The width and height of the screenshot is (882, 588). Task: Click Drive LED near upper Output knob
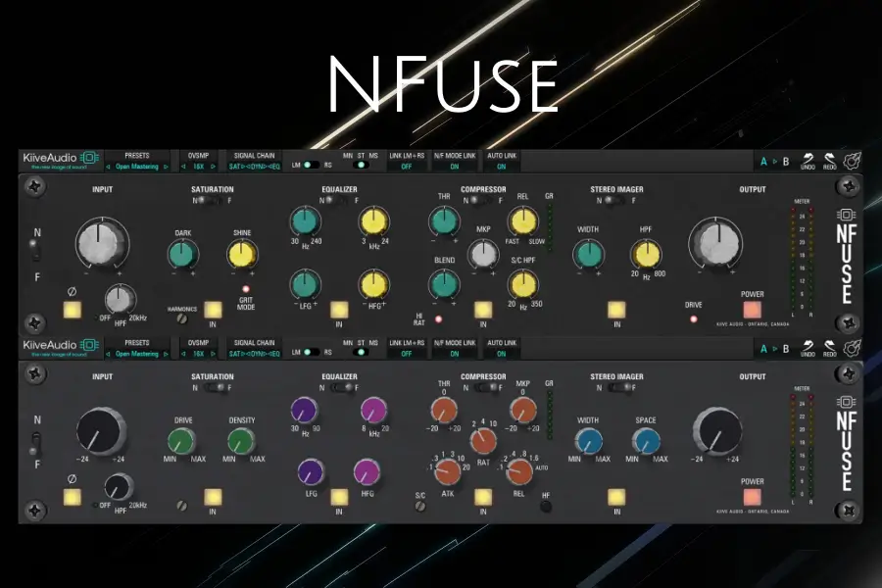694,319
